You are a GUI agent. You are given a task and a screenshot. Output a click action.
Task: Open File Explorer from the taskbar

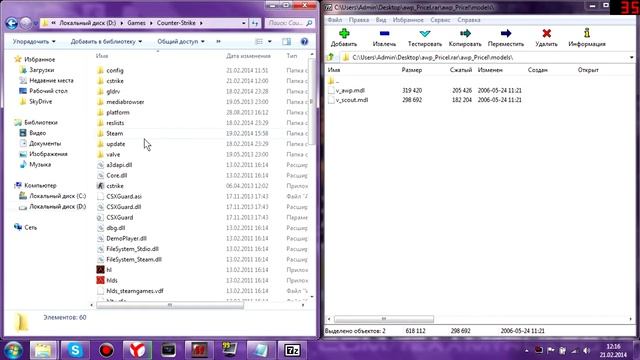click(x=44, y=350)
